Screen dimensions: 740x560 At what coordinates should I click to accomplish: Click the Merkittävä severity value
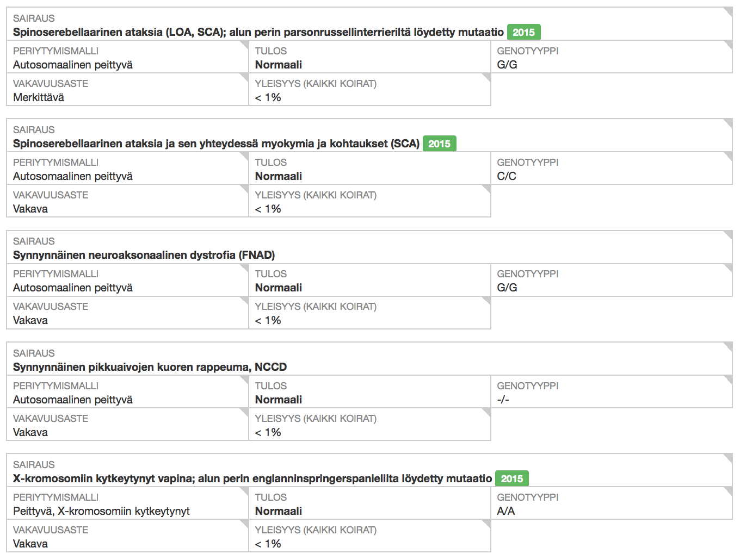click(x=39, y=97)
